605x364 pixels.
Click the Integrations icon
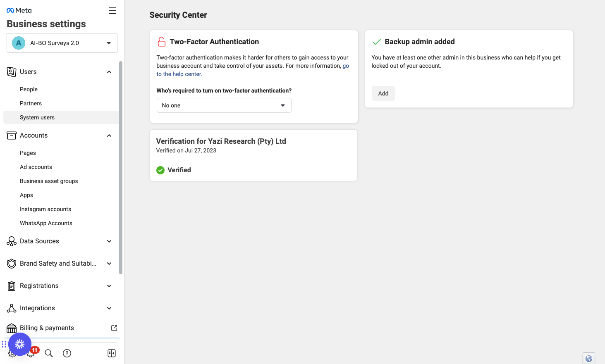coord(12,308)
